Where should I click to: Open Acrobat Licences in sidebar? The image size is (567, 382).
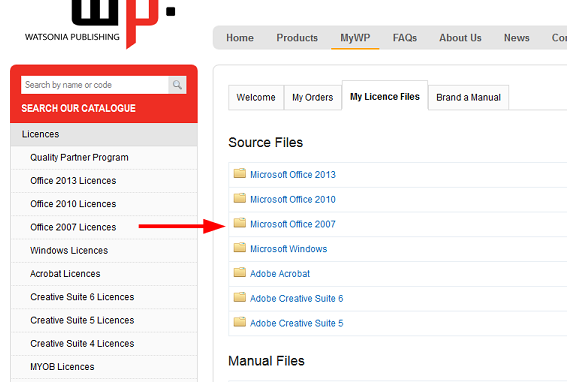click(x=104, y=273)
